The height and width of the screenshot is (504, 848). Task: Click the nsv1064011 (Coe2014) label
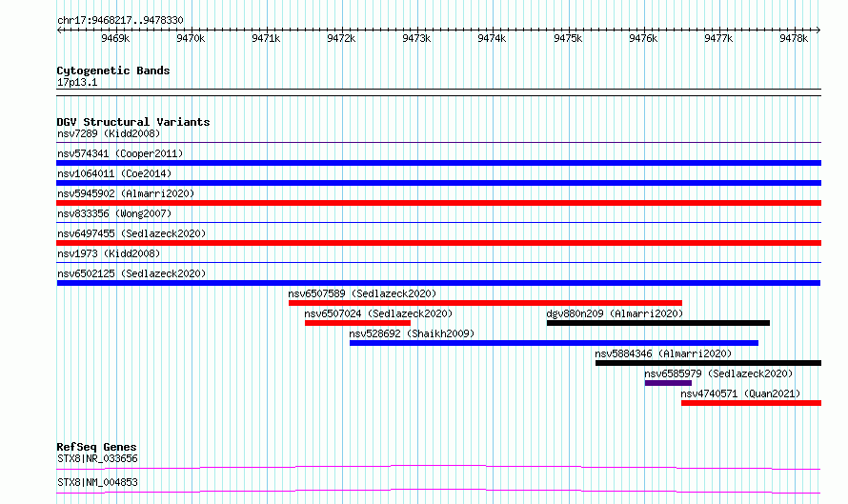click(114, 173)
